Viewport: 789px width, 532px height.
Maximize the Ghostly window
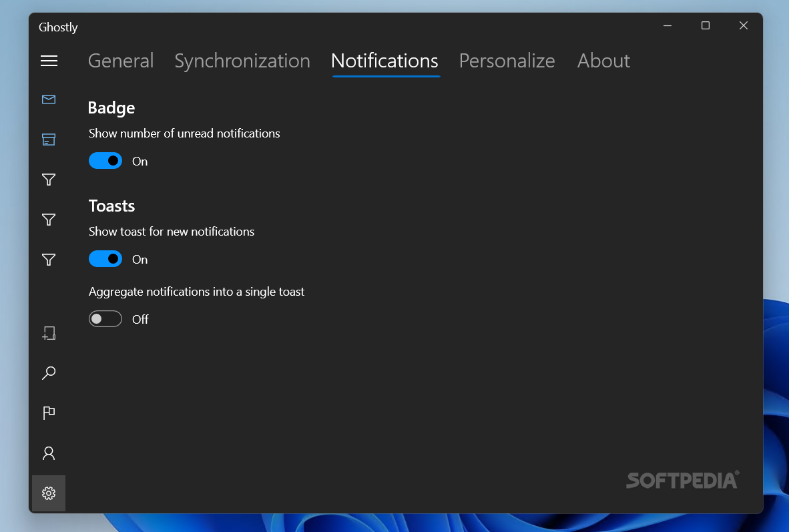[706, 25]
